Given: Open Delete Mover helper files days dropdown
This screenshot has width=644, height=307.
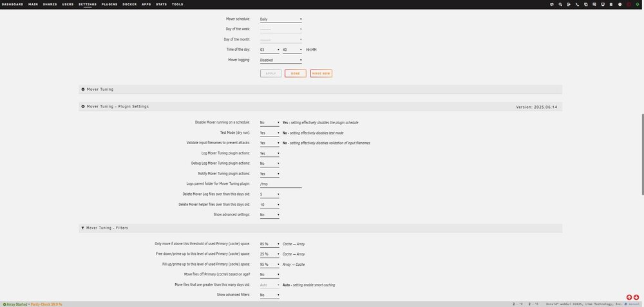Looking at the screenshot, I should [x=269, y=205].
